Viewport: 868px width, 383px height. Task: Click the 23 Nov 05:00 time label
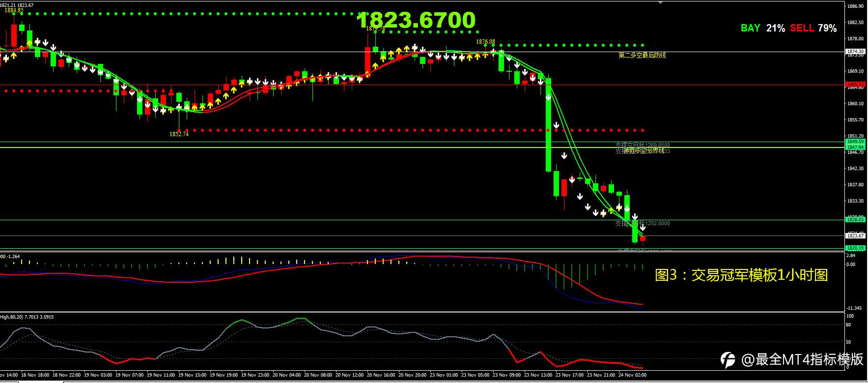tap(475, 375)
